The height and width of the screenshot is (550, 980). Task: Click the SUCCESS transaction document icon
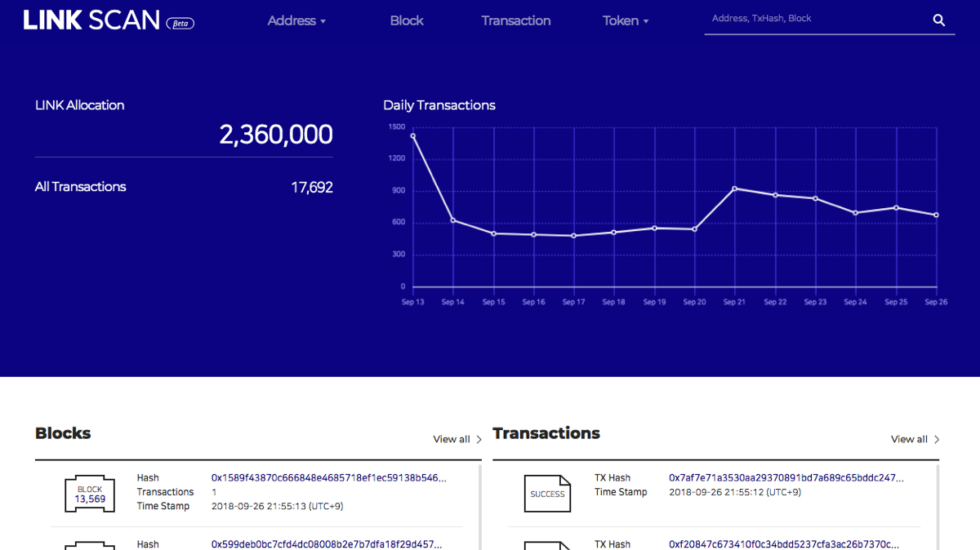click(547, 494)
